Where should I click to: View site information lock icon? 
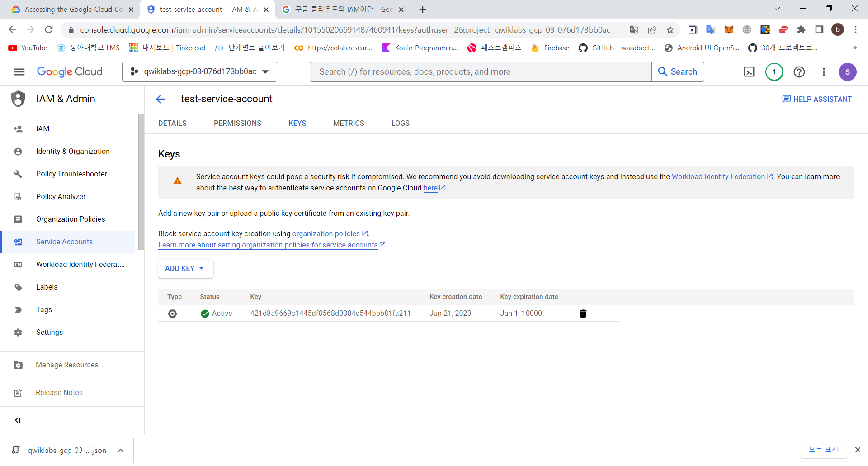click(71, 30)
